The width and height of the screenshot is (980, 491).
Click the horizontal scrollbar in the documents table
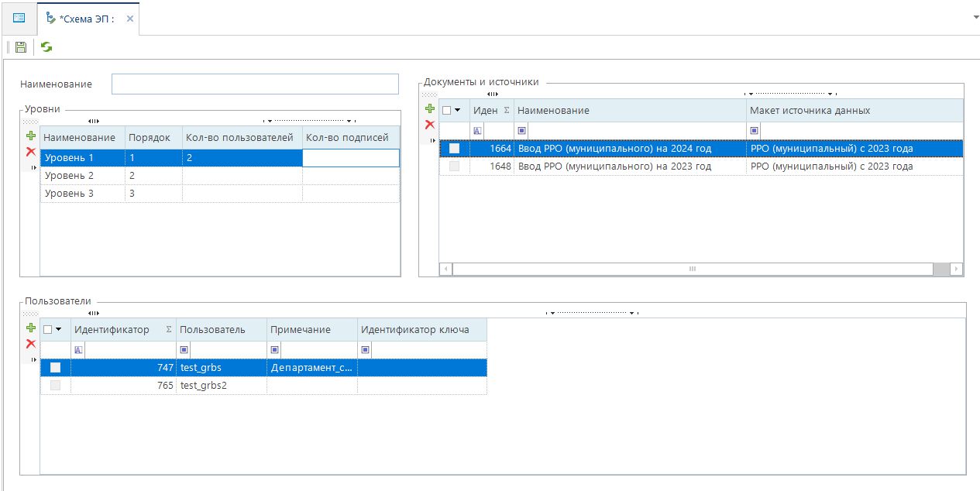click(692, 269)
